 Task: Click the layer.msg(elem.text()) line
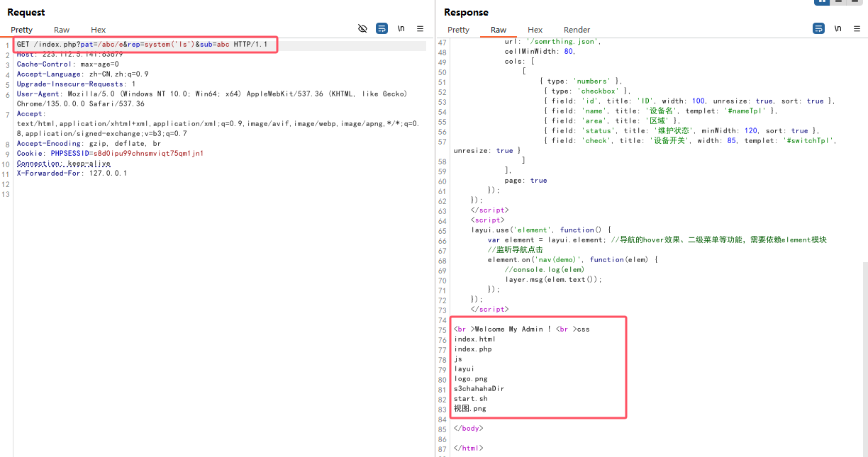click(x=554, y=279)
